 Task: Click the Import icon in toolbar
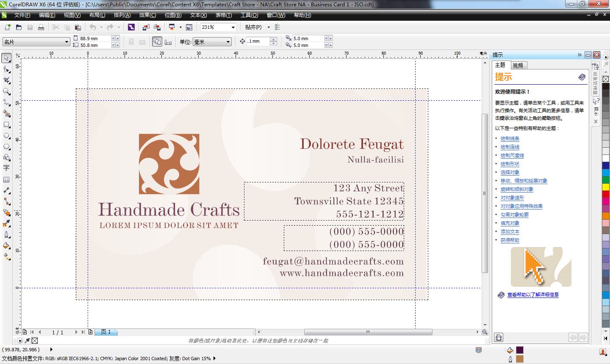pos(146,28)
